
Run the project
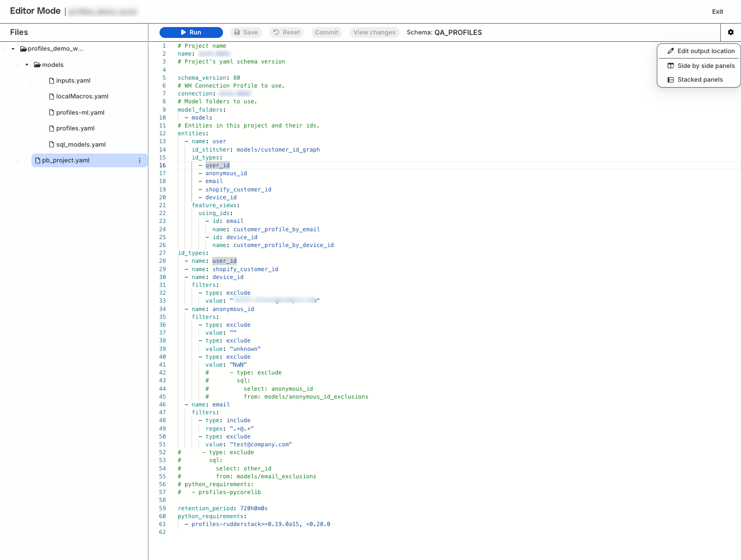pos(191,32)
